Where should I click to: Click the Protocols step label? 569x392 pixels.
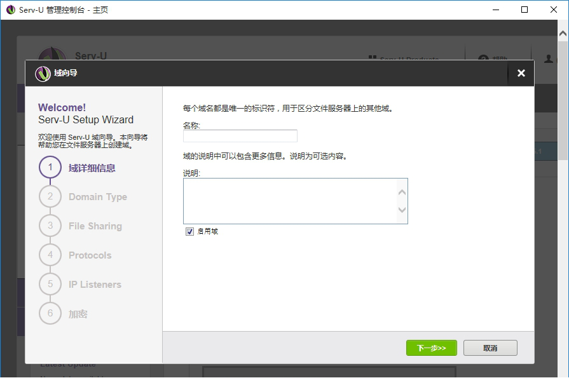point(90,255)
